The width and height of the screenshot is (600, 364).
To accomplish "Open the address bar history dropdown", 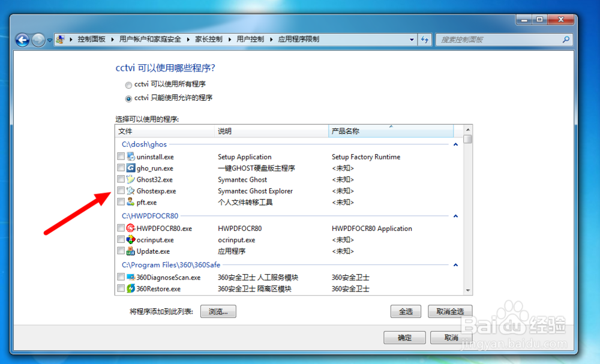I will pyautogui.click(x=412, y=40).
